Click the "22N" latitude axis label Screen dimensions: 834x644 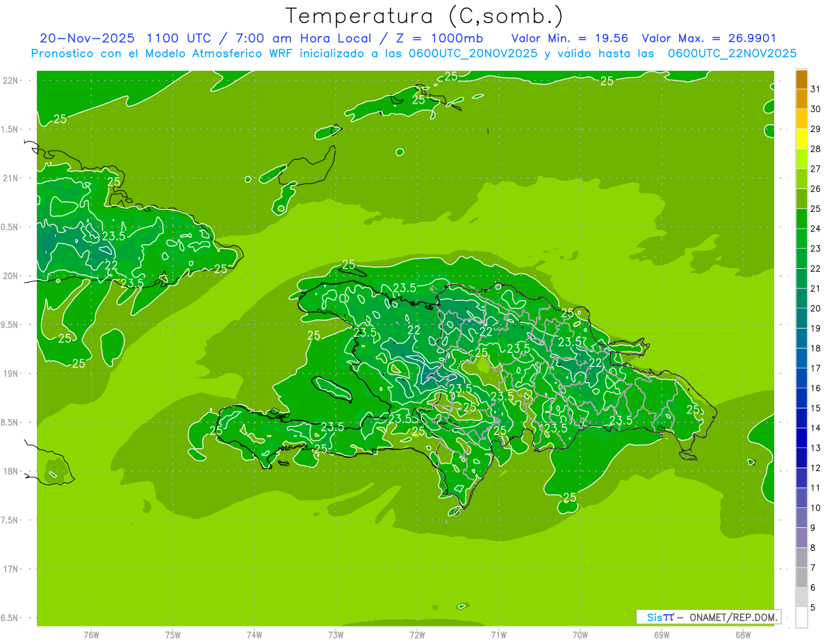point(10,81)
